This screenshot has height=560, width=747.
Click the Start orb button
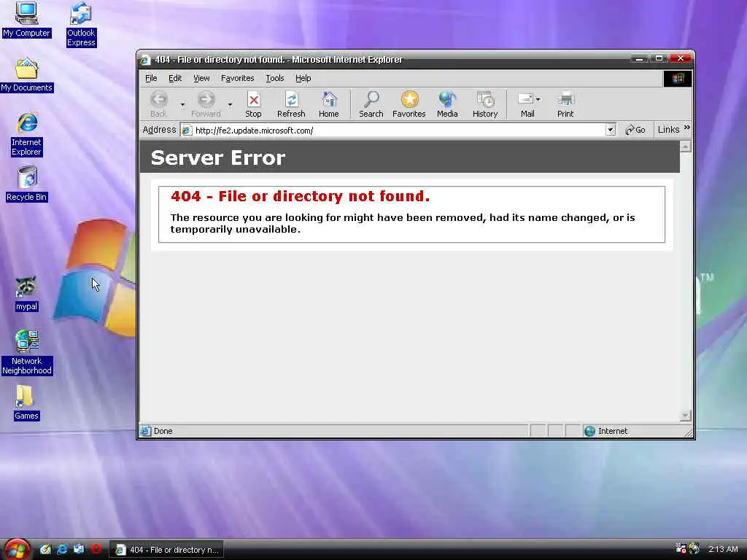17,549
